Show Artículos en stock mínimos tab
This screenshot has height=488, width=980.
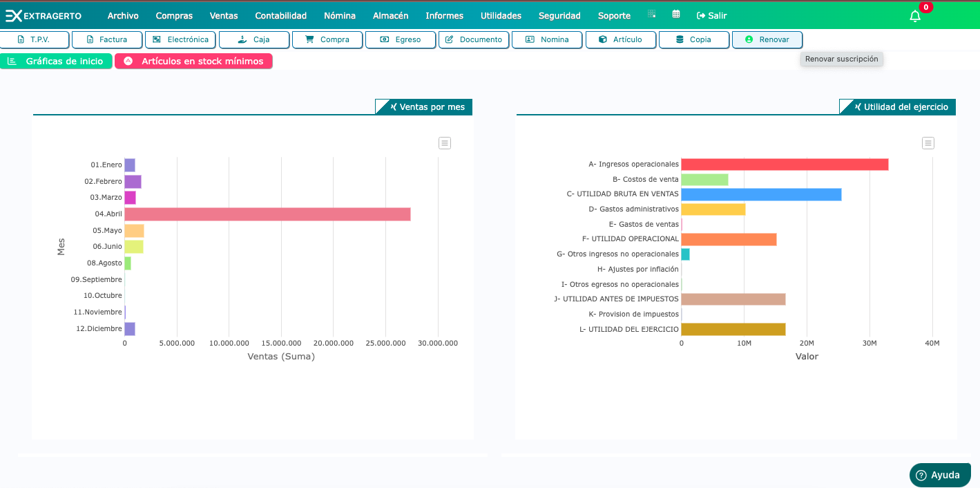click(x=193, y=62)
